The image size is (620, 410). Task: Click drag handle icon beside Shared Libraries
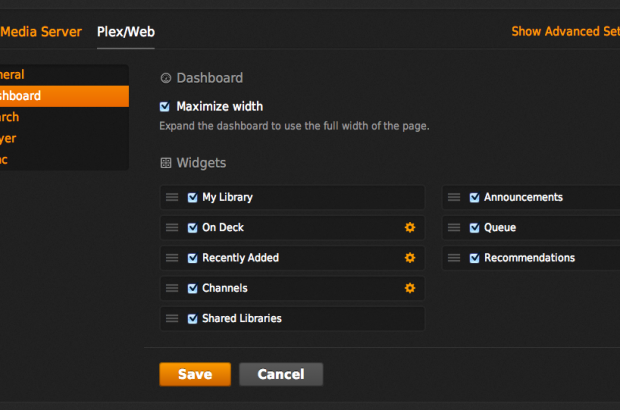coord(172,318)
